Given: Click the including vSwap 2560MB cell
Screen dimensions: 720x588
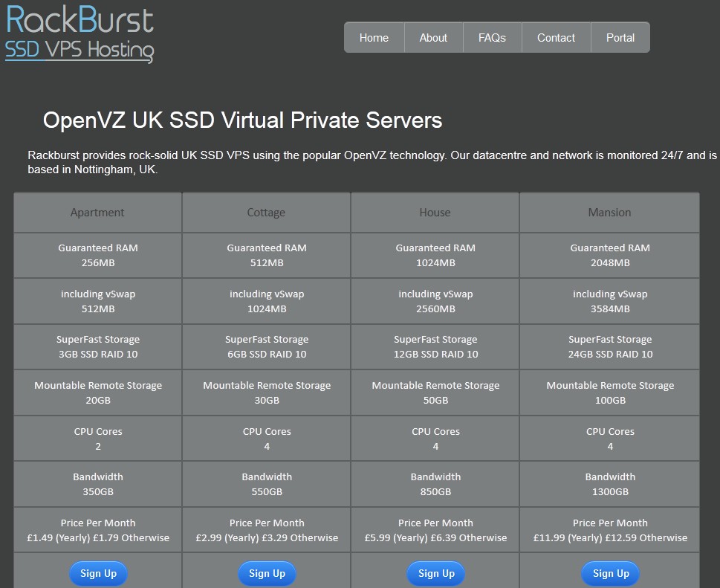Looking at the screenshot, I should click(x=435, y=301).
